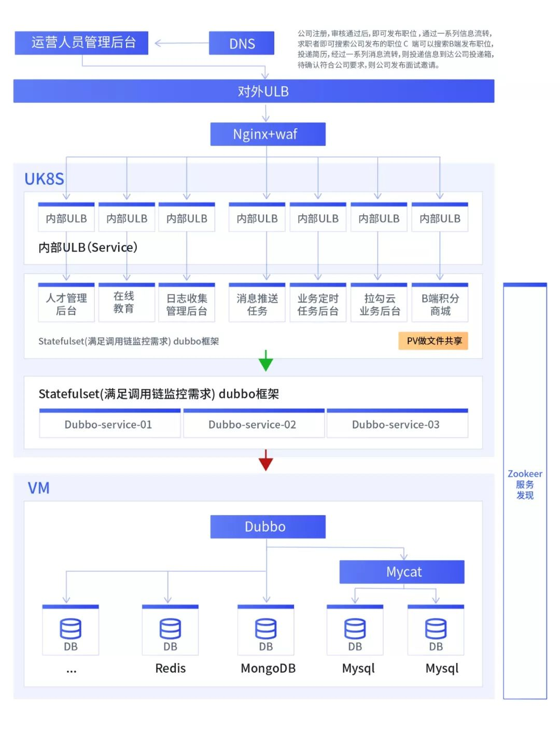
Task: Click the MongoDB label
Action: point(268,668)
